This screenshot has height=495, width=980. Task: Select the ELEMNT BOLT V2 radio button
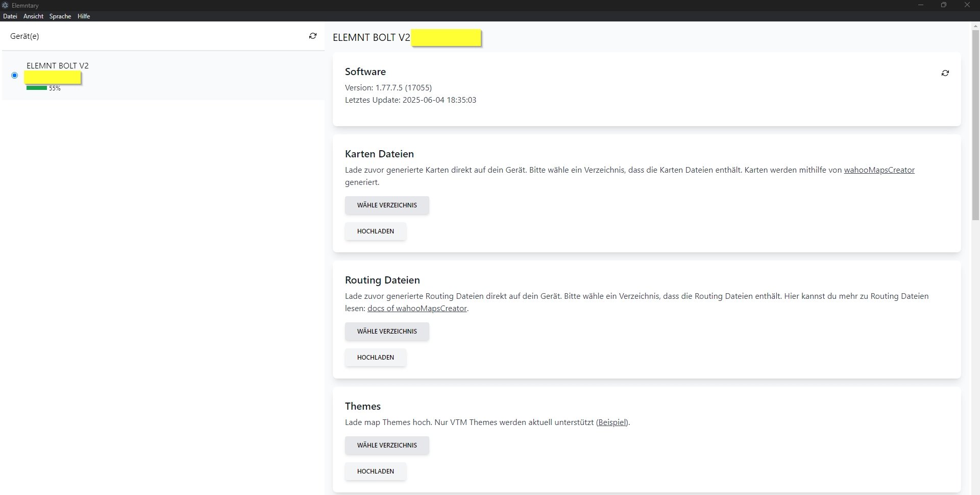click(x=14, y=76)
